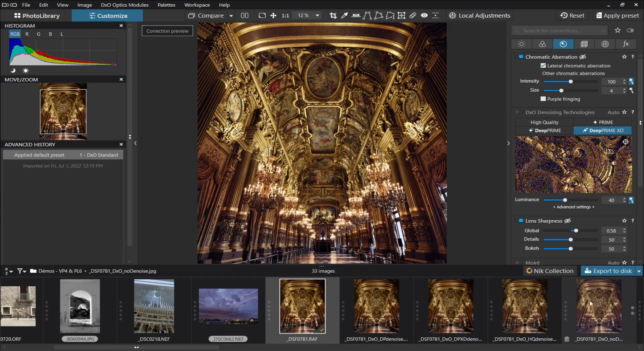
Task: Open the image filter dropdown
Action: (21, 271)
